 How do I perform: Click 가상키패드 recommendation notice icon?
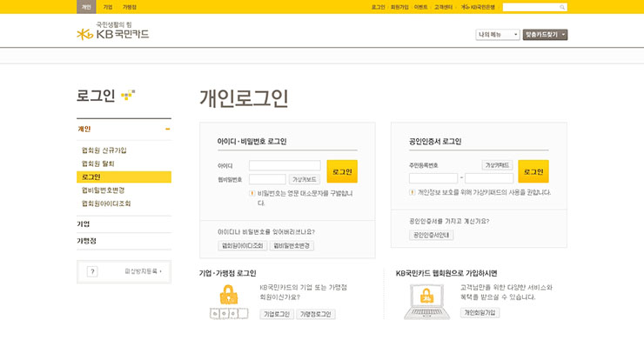point(412,192)
